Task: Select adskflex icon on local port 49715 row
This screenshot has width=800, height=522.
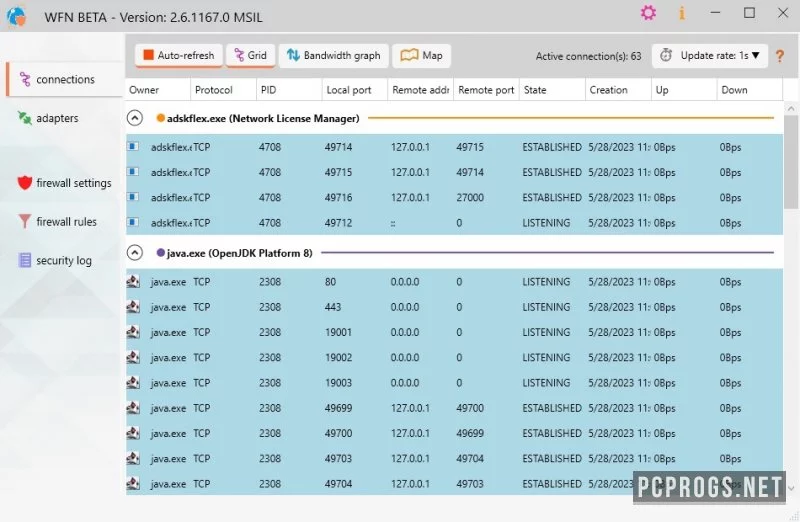Action: [x=133, y=172]
